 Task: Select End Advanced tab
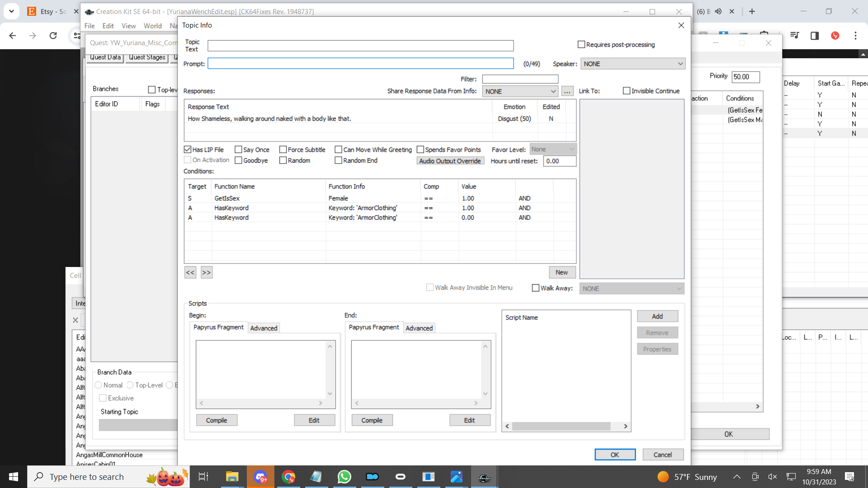tap(419, 328)
